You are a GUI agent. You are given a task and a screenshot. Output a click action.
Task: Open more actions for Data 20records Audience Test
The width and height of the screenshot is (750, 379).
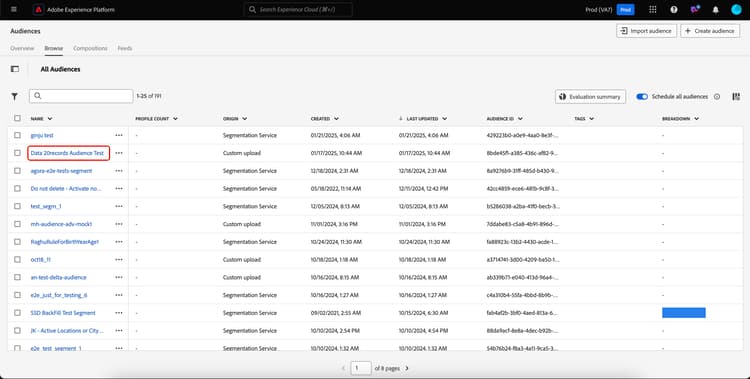pyautogui.click(x=119, y=153)
